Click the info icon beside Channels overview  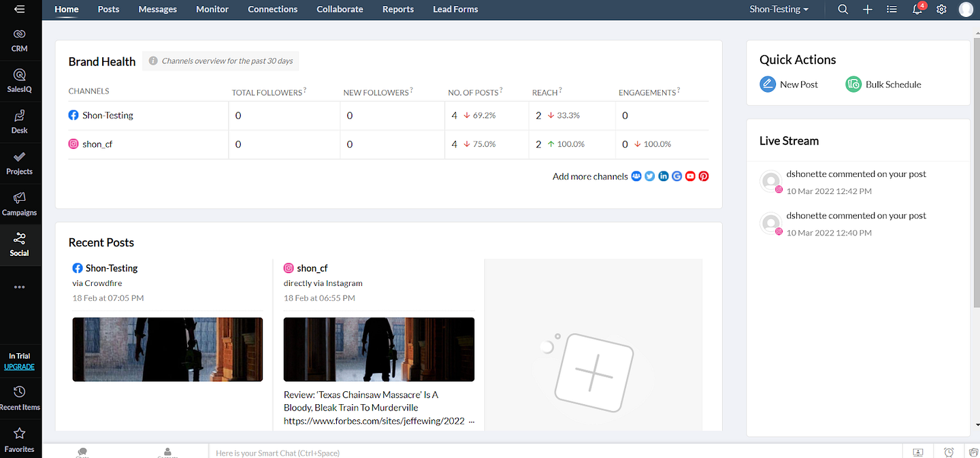[x=153, y=61]
